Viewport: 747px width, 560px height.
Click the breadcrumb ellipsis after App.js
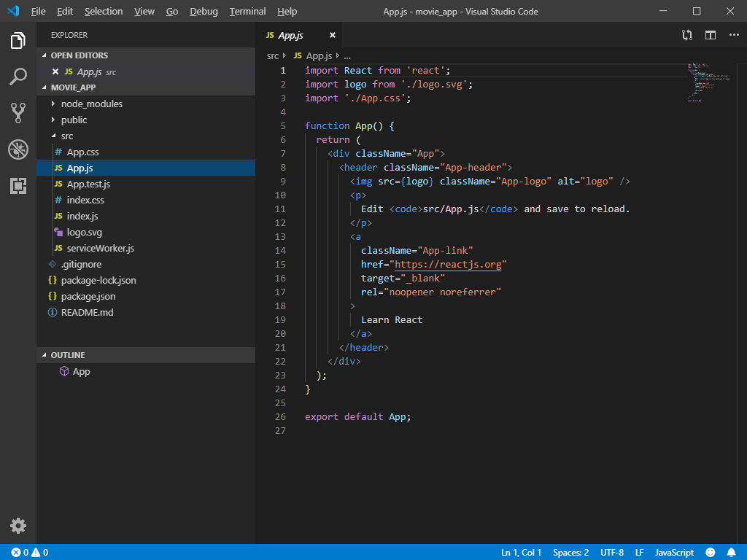click(347, 56)
